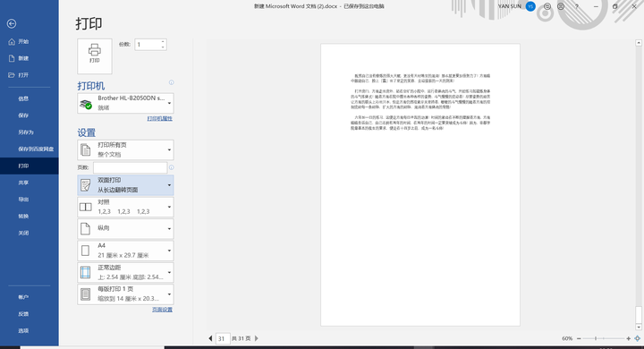Choose 另存为 in the sidebar

coord(30,132)
